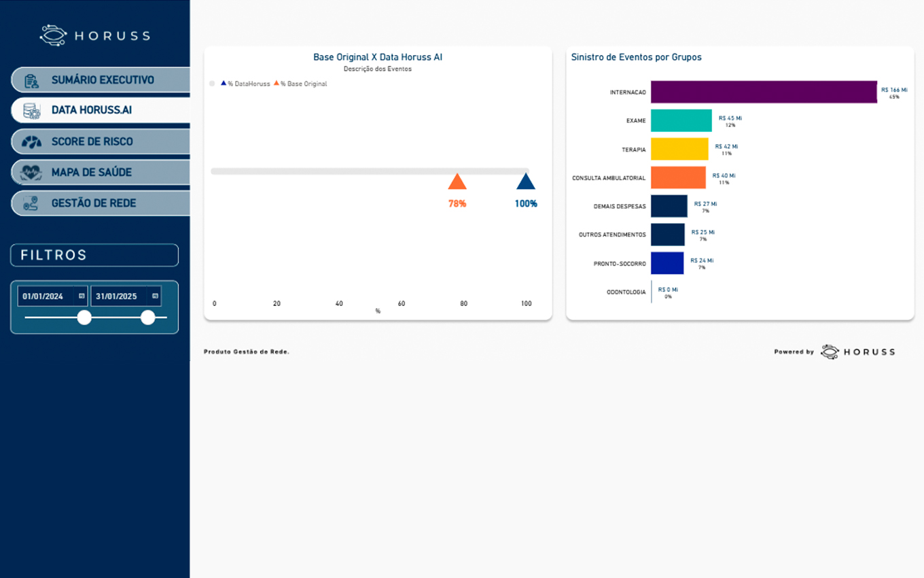Click the Score de Risco gauge icon
This screenshot has height=578, width=924.
click(31, 141)
